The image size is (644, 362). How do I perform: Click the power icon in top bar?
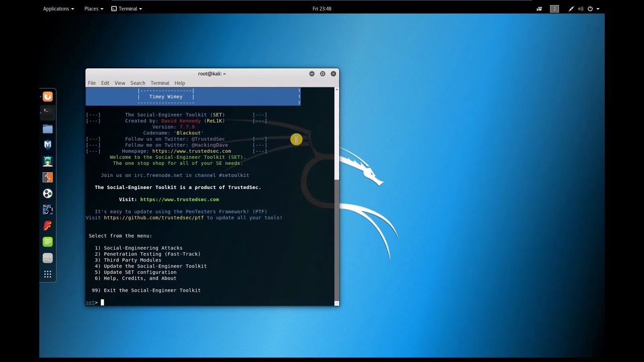click(590, 9)
